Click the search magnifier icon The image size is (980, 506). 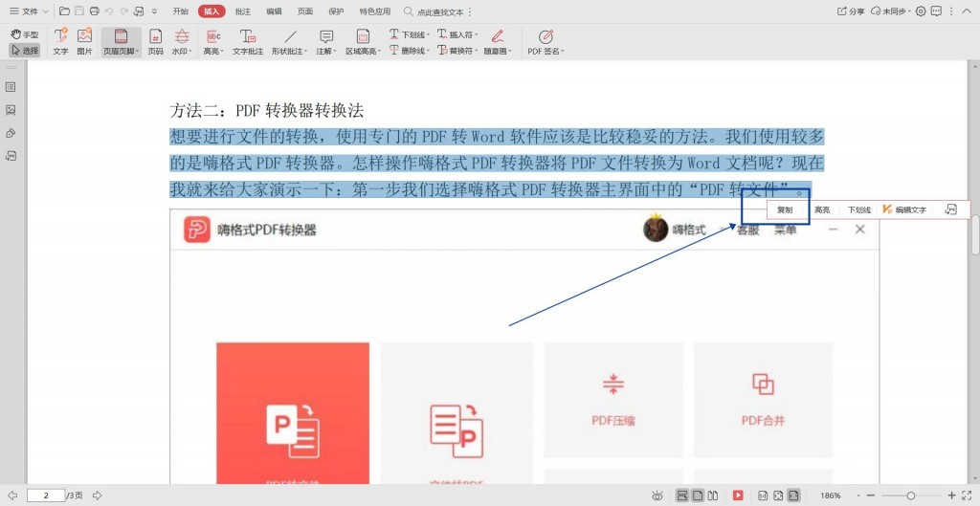[408, 11]
